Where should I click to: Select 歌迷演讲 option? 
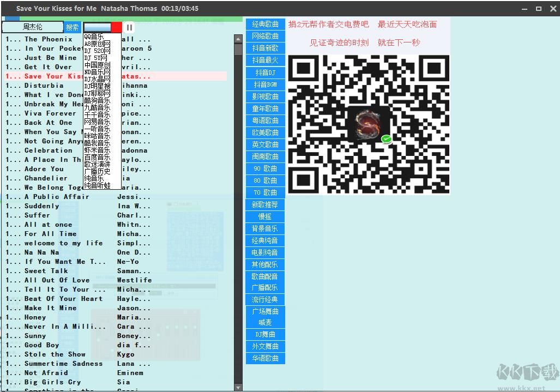pyautogui.click(x=102, y=165)
